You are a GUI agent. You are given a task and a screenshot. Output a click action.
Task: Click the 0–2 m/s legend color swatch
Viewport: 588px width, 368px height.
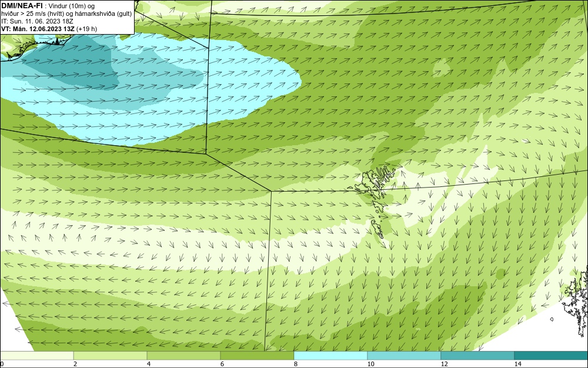tap(36, 356)
